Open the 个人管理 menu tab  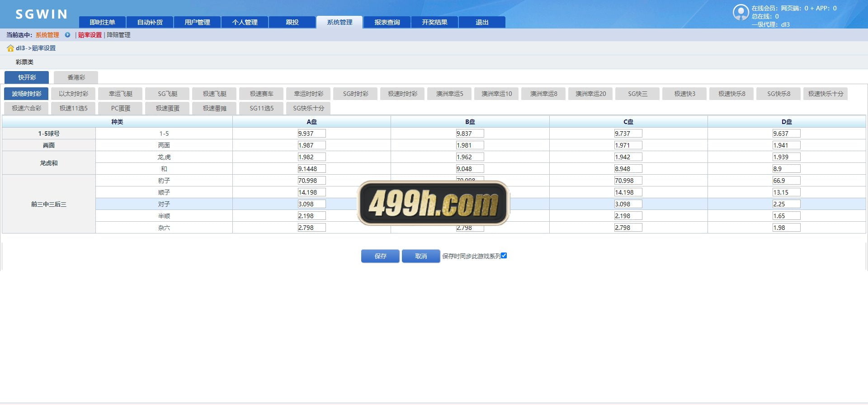coord(245,22)
